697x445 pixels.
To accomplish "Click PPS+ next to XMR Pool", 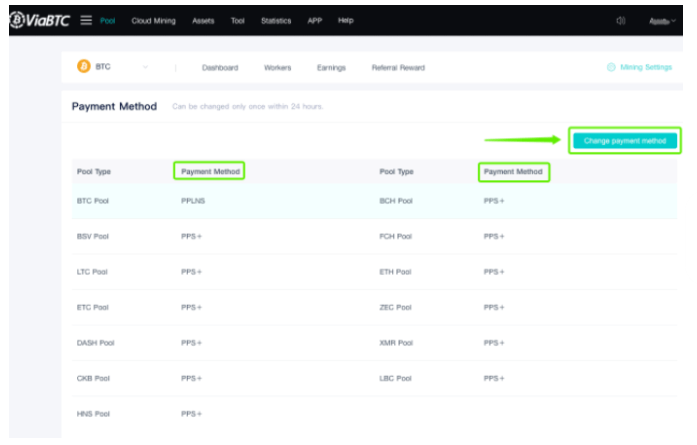I will pyautogui.click(x=494, y=343).
